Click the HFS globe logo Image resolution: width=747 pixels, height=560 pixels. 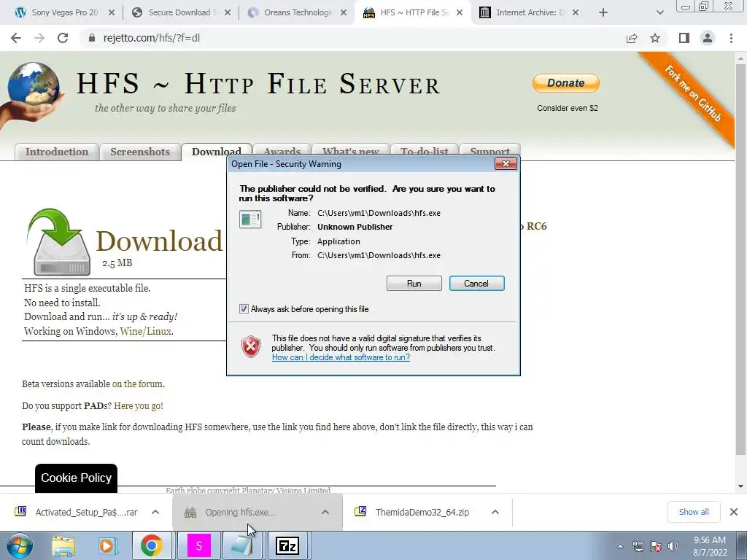[x=32, y=93]
